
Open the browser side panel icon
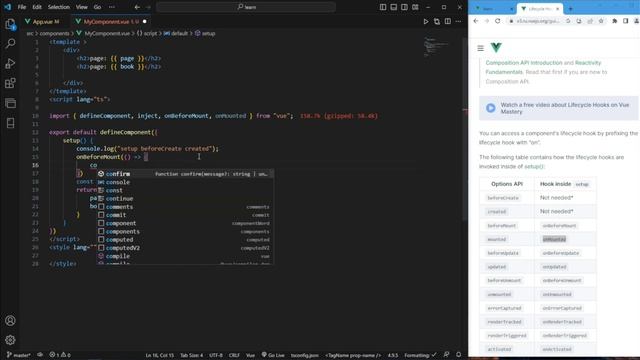[626, 21]
